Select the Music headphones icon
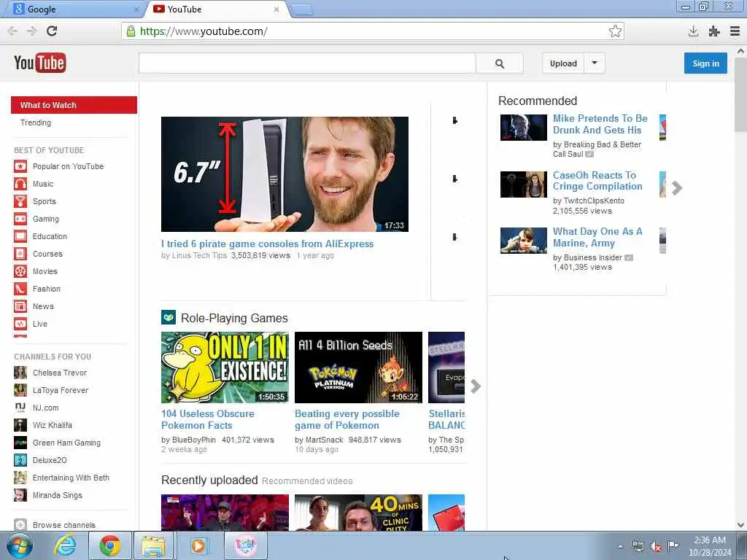Viewport: 747px width, 560px height. (x=20, y=184)
